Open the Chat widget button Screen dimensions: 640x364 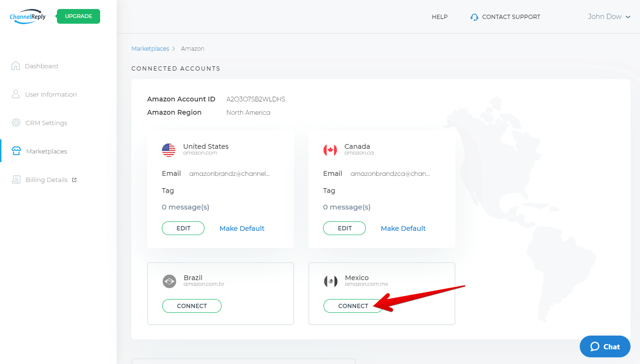pos(605,346)
